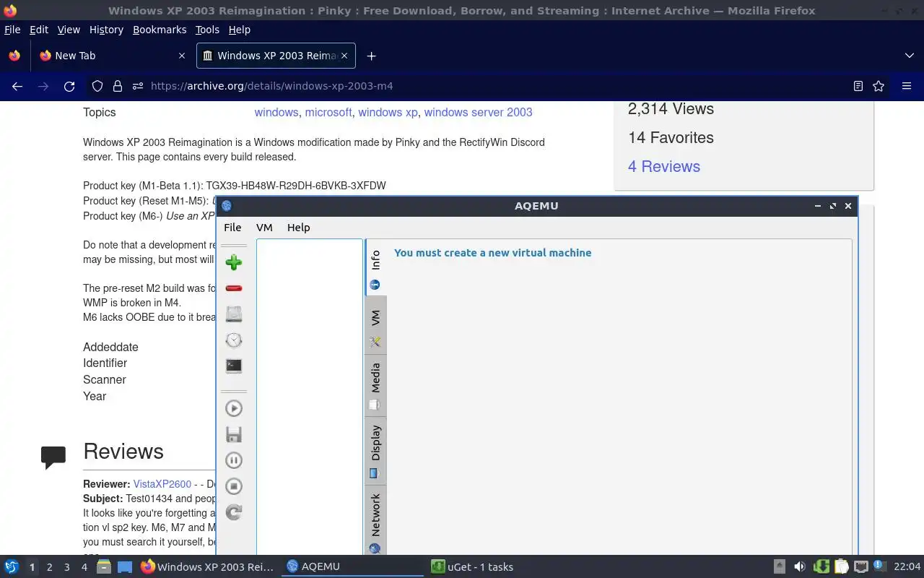Viewport: 924px width, 578px height.
Task: Click the reset VM circular arrow icon
Action: (233, 512)
